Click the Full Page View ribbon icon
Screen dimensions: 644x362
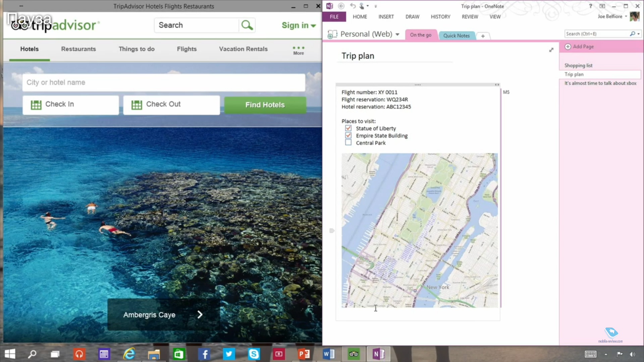pyautogui.click(x=602, y=6)
